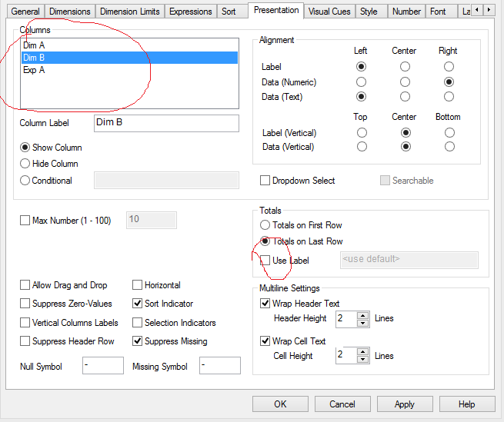
Task: Open the Dimension Limits tab
Action: coord(129,12)
